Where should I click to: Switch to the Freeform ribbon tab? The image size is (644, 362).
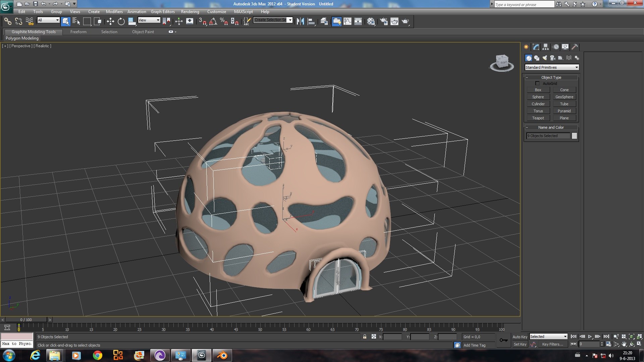click(x=78, y=32)
